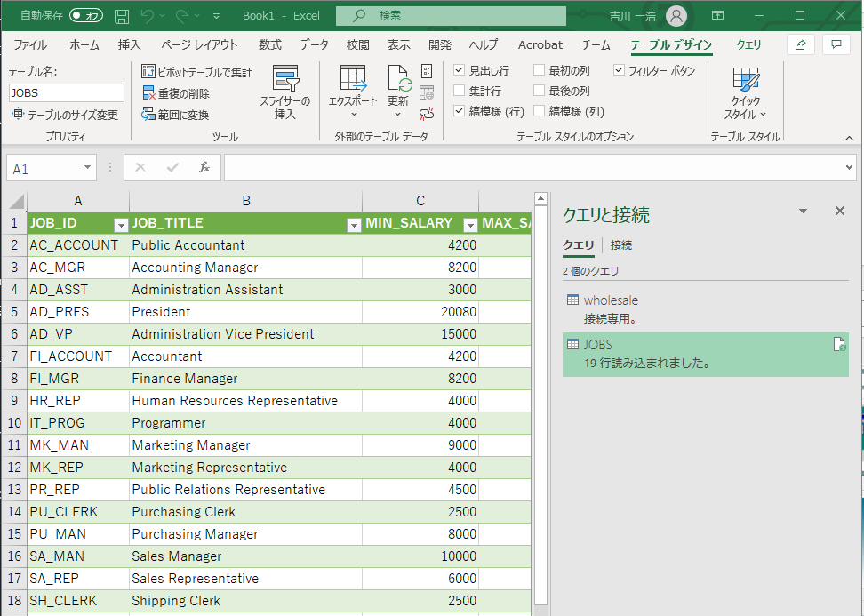Open JOB_ID column filter dropdown
The width and height of the screenshot is (864, 616).
(120, 224)
